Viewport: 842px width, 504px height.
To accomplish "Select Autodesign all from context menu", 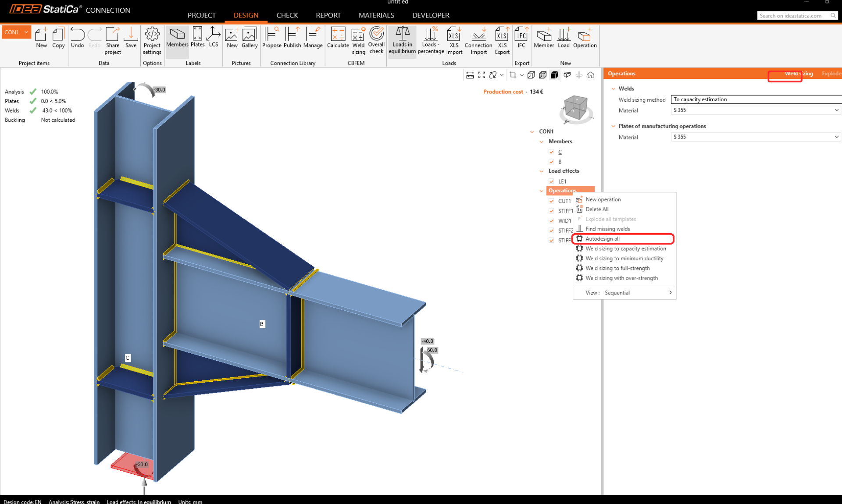I will click(x=603, y=239).
